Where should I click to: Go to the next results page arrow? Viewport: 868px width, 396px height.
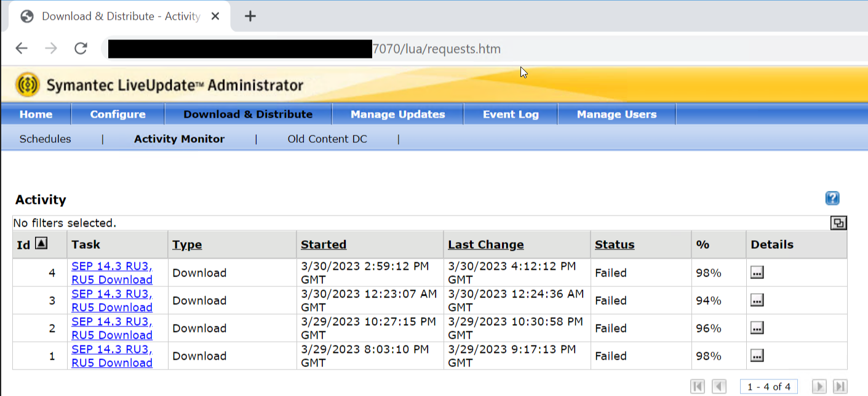(x=819, y=386)
